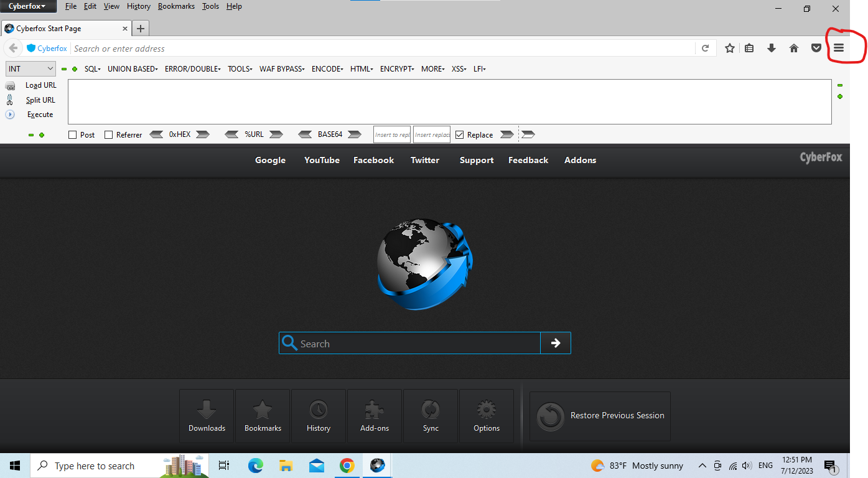Click the start page Search field
868x478 pixels.
409,343
